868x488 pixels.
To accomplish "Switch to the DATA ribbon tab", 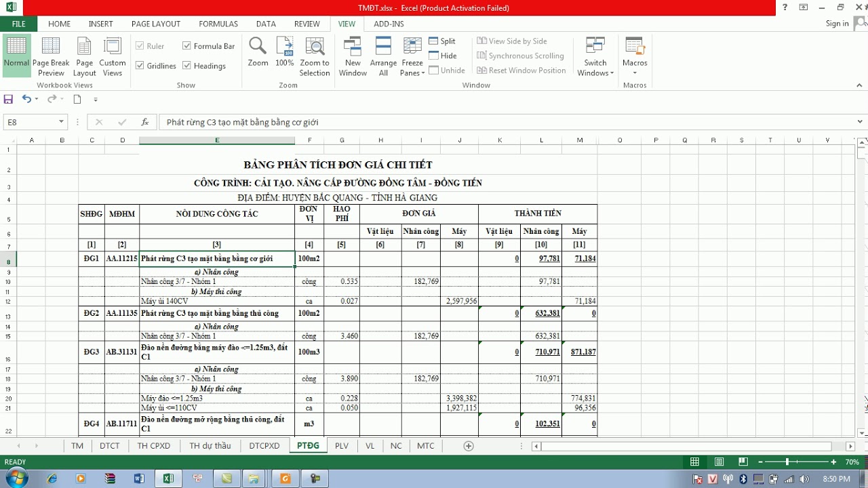I will coord(266,24).
